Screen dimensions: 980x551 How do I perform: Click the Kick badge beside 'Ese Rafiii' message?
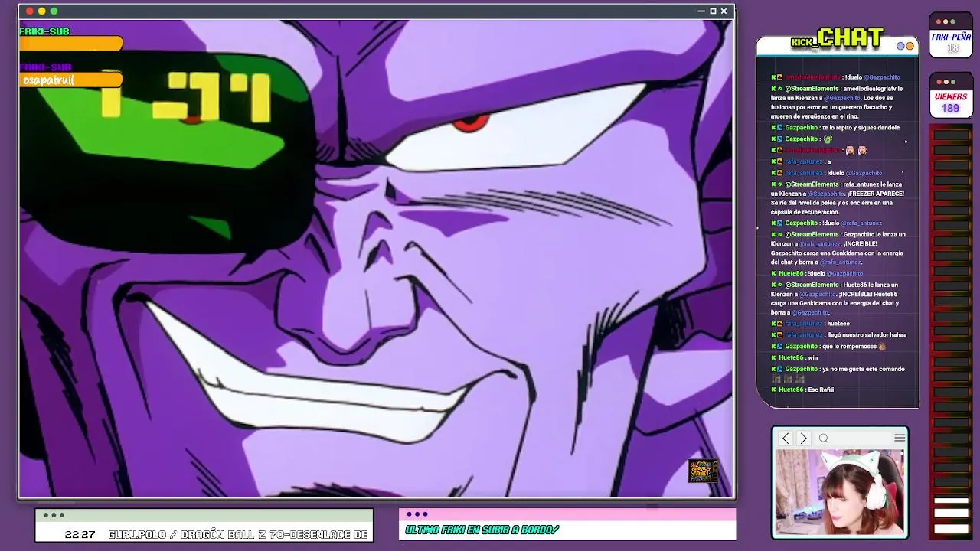tap(773, 390)
